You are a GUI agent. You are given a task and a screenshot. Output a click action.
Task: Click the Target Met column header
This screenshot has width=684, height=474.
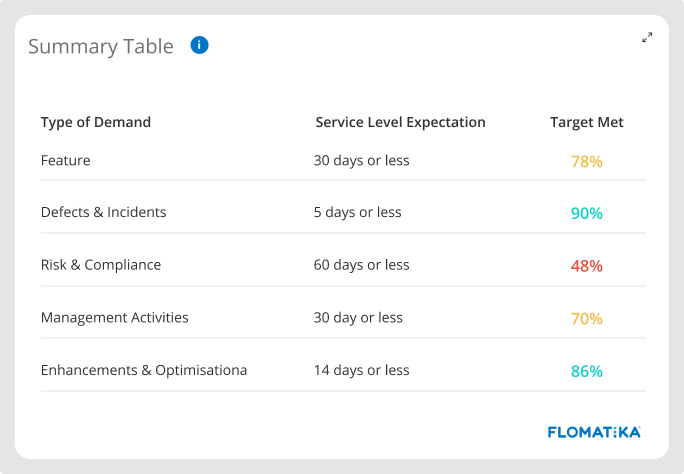click(586, 122)
